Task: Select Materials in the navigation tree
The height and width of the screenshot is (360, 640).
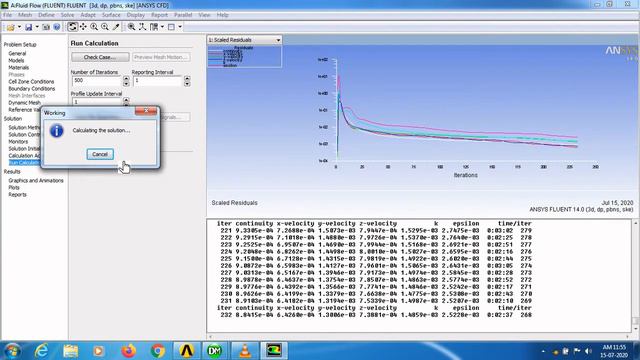Action: coord(19,68)
